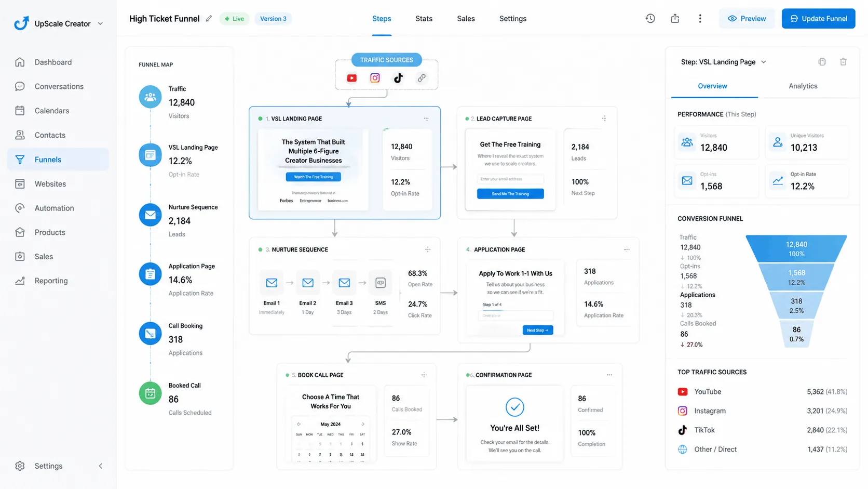Viewport: 868px width, 489px height.
Task: Click Send Me The Training button
Action: [510, 194]
